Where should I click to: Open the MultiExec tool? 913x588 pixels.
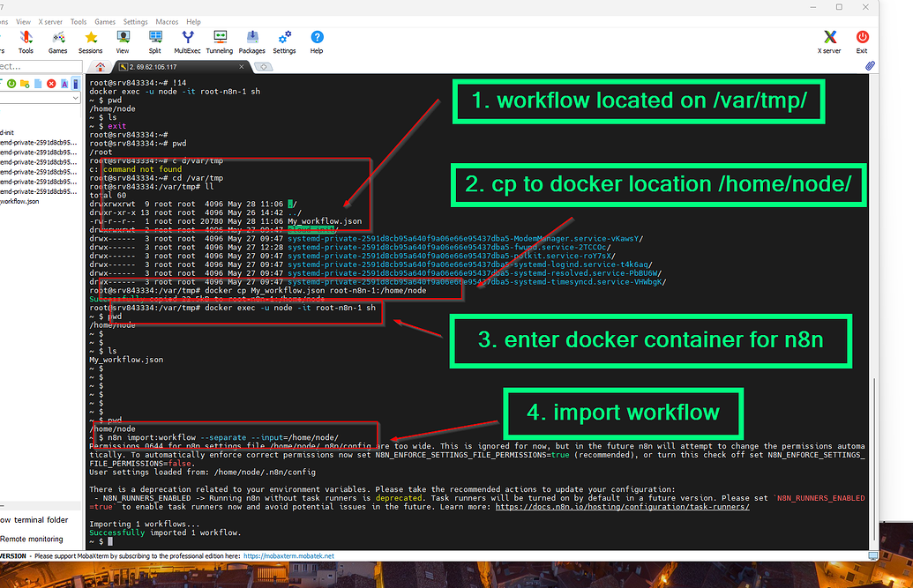tap(187, 40)
